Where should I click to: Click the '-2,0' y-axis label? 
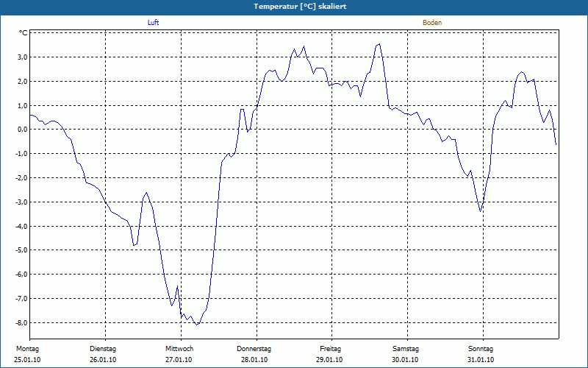22,178
